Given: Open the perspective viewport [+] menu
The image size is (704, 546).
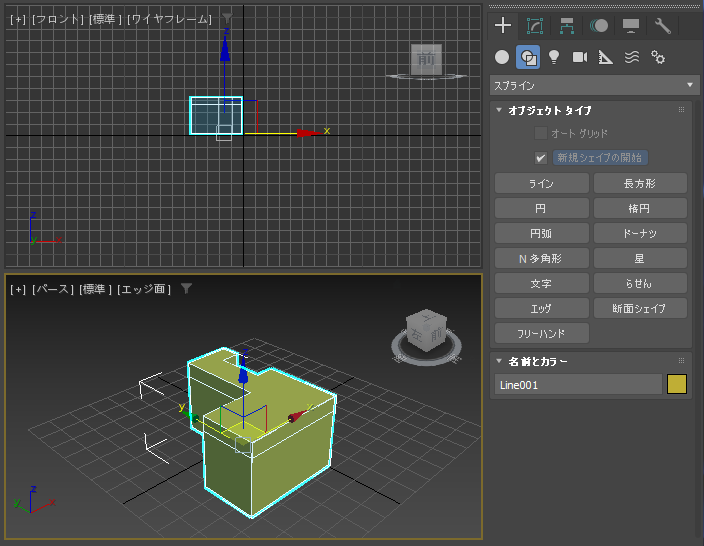Looking at the screenshot, I should [x=18, y=289].
